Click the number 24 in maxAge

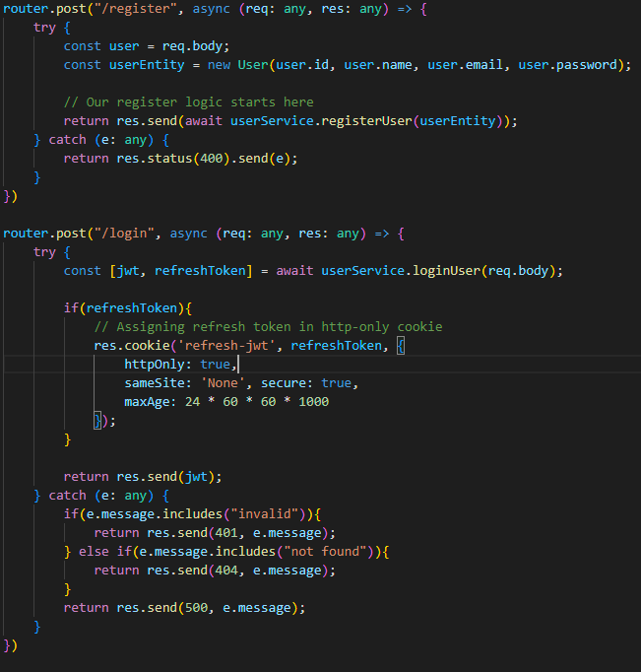192,402
